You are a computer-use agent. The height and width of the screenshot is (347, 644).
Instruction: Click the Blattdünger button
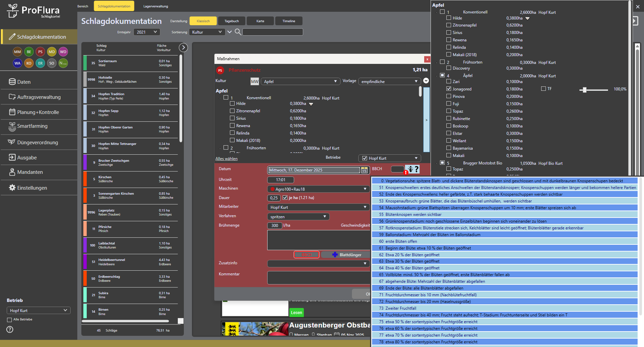click(x=347, y=255)
